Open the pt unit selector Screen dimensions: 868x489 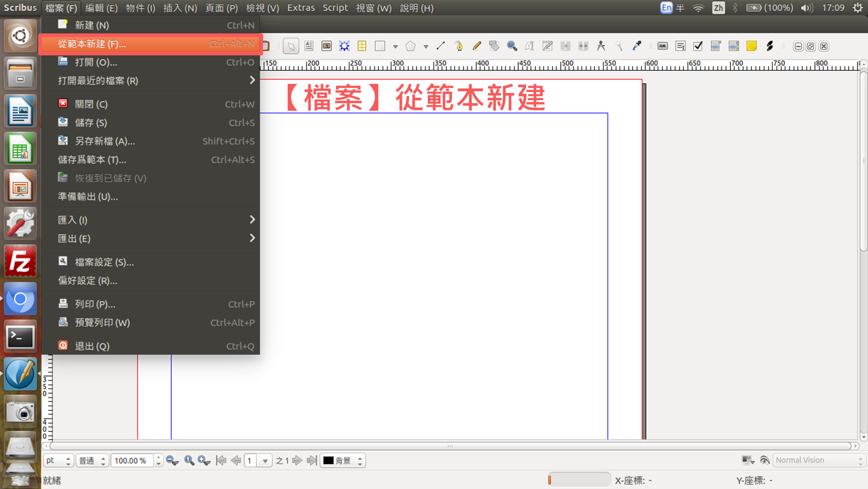coord(58,460)
